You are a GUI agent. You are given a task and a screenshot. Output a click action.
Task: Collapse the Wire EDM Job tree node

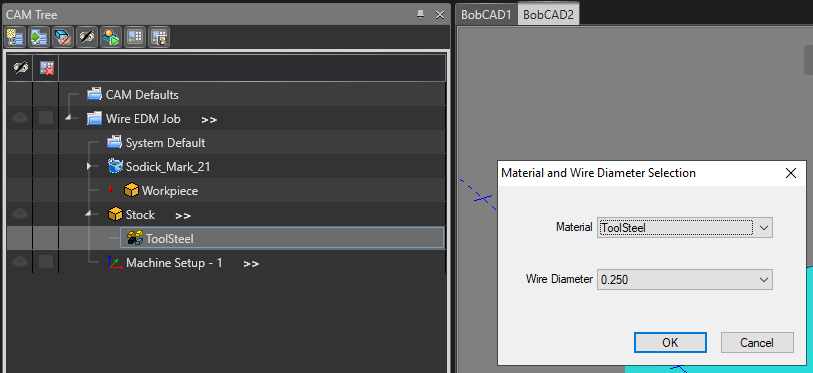pos(68,119)
